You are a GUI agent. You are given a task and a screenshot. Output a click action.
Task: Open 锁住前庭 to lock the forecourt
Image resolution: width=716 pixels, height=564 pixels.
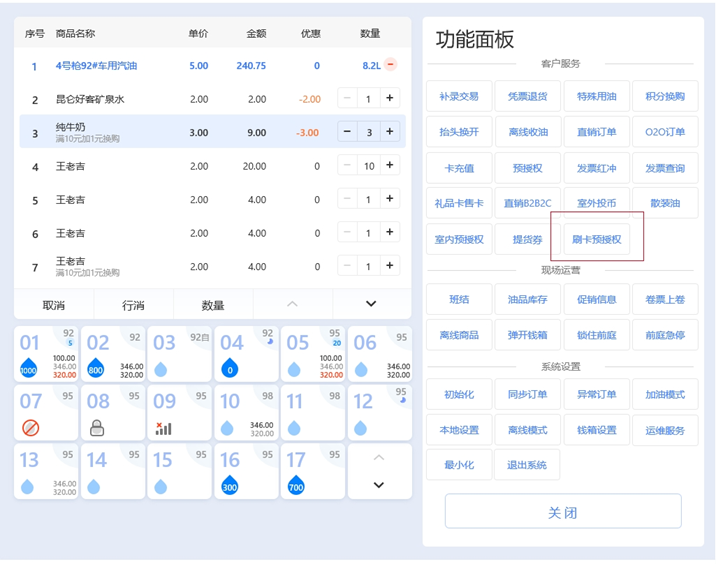click(596, 334)
